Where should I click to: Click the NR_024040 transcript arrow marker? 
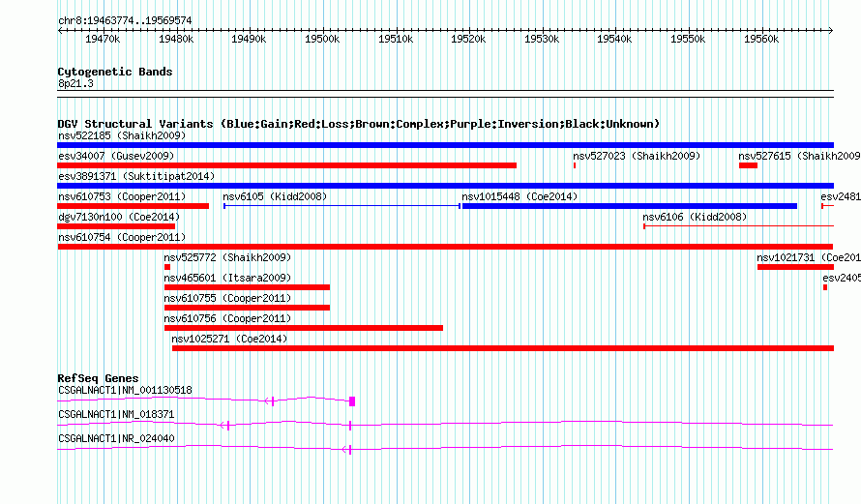pyautogui.click(x=346, y=450)
